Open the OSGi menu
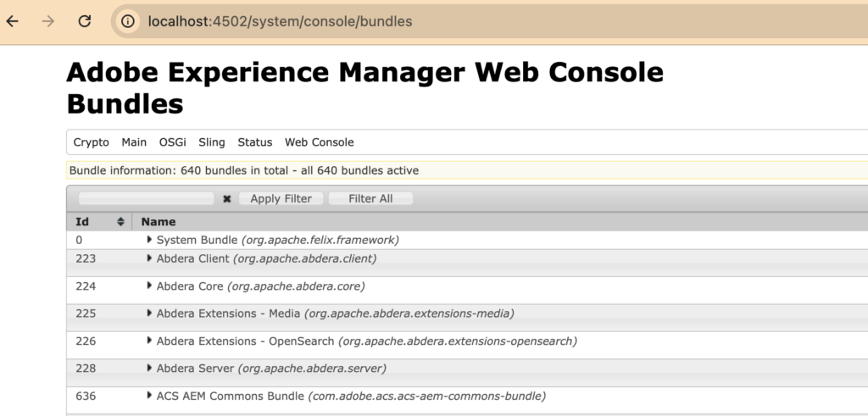Image resolution: width=868 pixels, height=416 pixels. (172, 142)
